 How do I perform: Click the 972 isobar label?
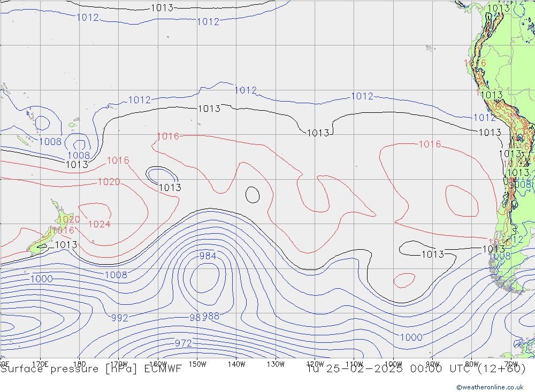point(183,343)
